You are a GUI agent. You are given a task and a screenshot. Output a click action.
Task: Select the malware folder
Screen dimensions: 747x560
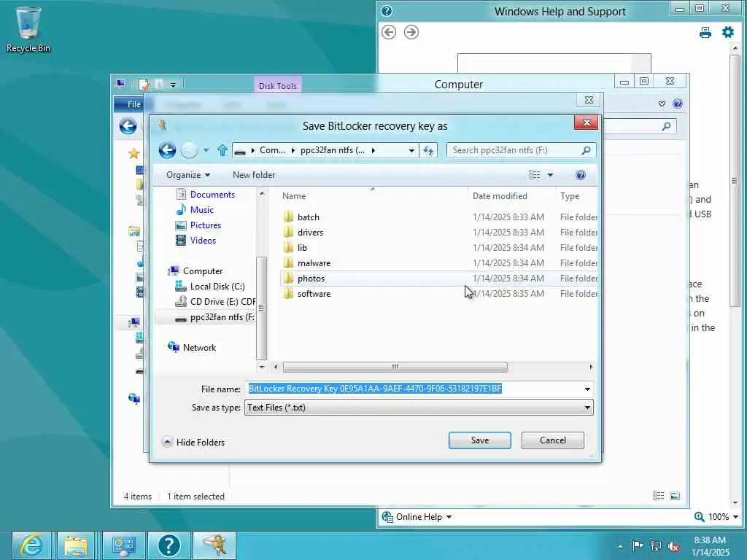[x=314, y=262]
